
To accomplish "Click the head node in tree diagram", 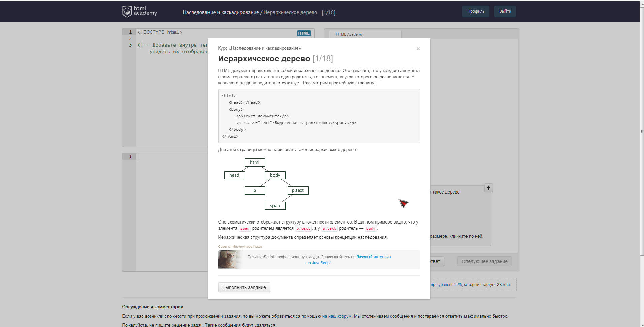I will coord(234,175).
